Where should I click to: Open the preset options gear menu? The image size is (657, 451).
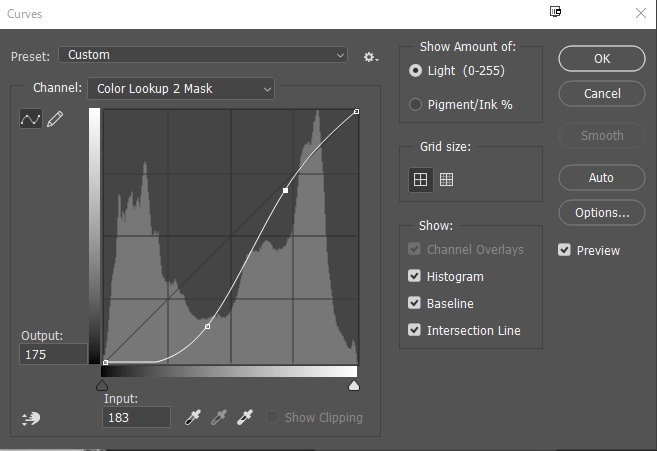(370, 56)
